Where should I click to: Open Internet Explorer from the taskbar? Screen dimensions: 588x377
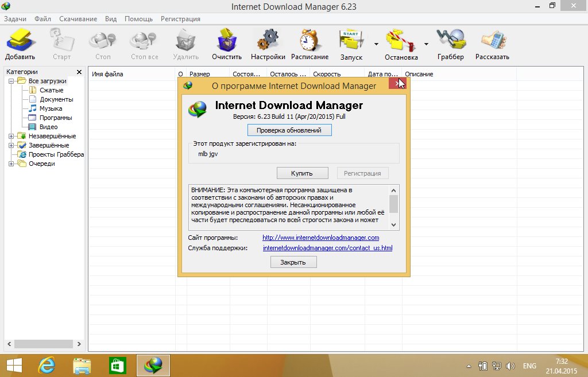click(47, 366)
